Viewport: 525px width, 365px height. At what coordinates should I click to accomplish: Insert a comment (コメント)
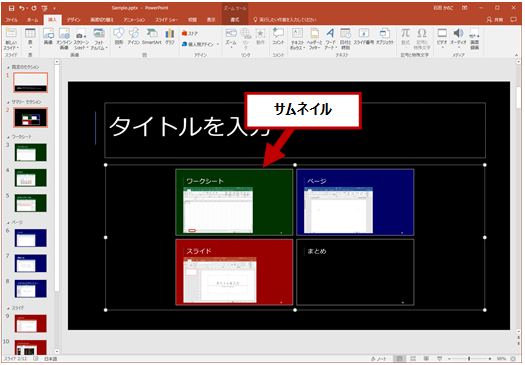[x=278, y=36]
